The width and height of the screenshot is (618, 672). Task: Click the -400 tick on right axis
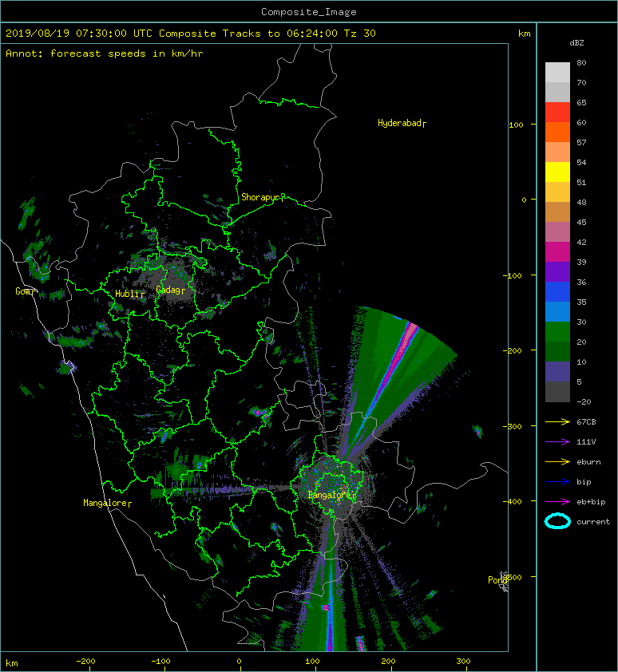coord(513,501)
